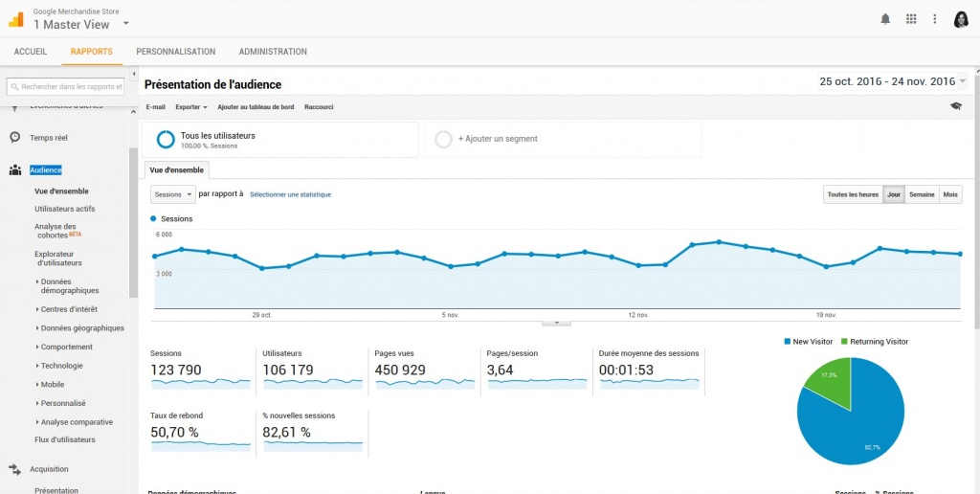Switch chart granularity to Semaine
This screenshot has width=980, height=494.
pos(922,194)
